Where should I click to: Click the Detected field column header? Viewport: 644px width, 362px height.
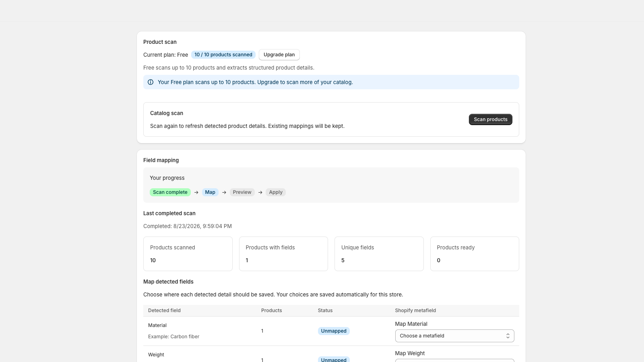164,311
